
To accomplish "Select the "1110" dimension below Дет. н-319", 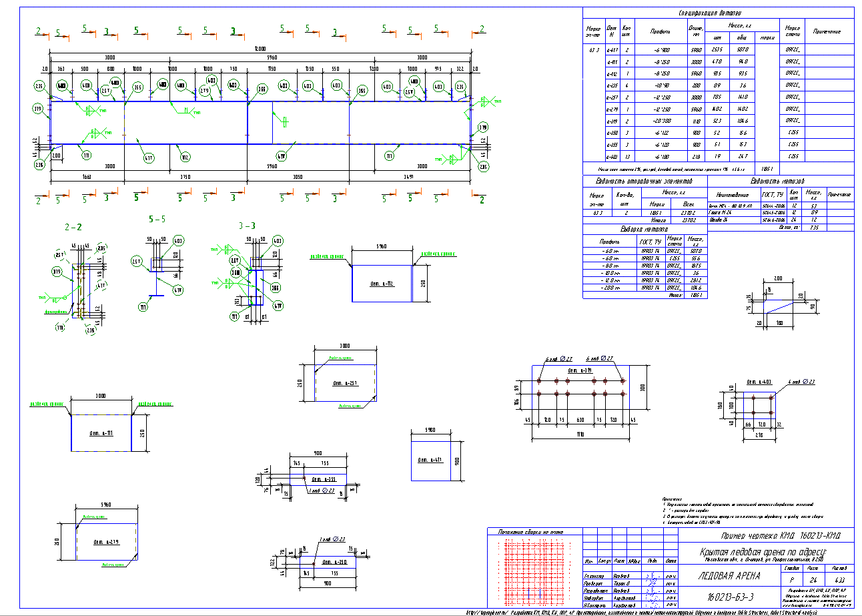I will [579, 434].
